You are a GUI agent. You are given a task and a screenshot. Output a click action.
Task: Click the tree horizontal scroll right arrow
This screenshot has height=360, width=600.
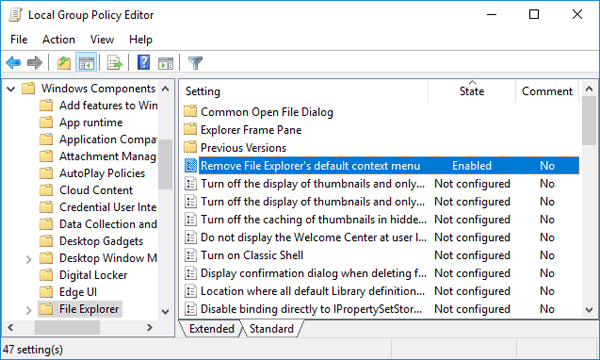[x=150, y=327]
